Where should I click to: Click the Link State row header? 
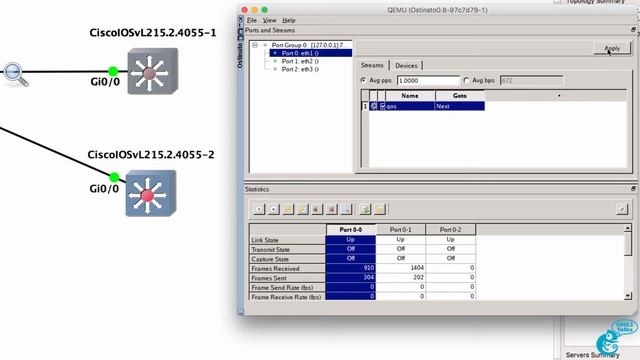tap(287, 240)
